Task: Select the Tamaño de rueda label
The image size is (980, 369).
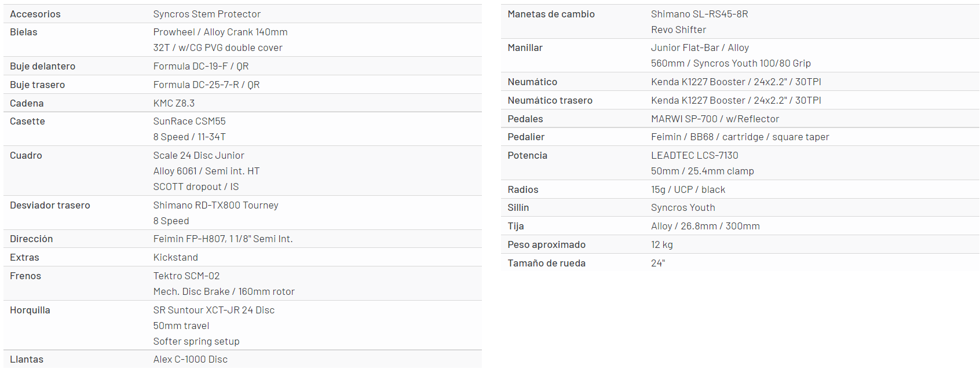Action: (x=546, y=263)
